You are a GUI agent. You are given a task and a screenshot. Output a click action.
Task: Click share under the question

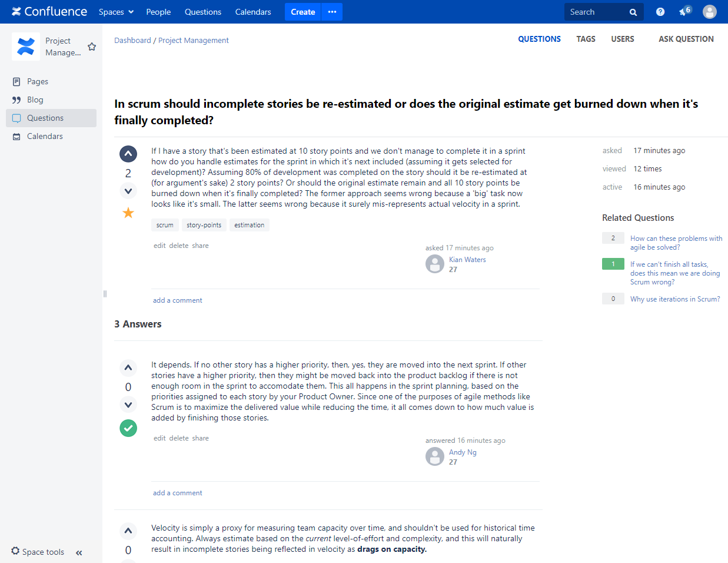200,246
